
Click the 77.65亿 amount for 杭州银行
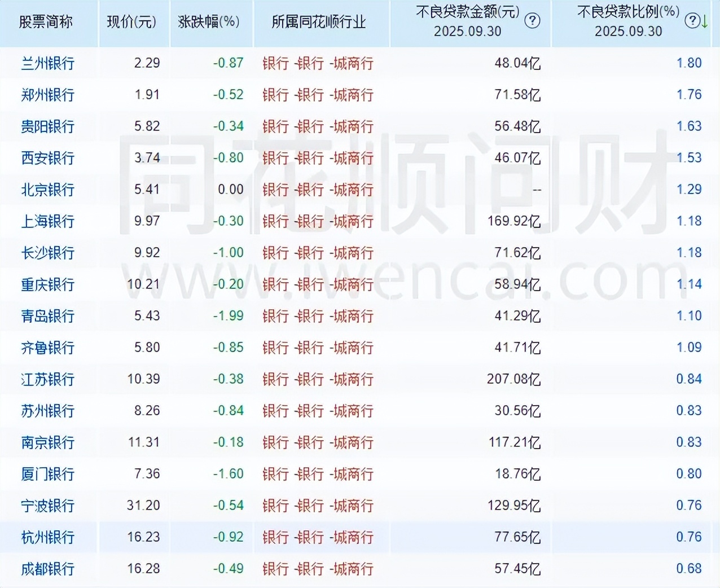517,537
